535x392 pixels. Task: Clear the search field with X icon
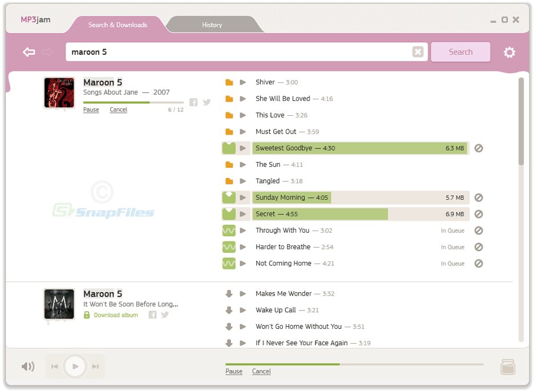(418, 52)
